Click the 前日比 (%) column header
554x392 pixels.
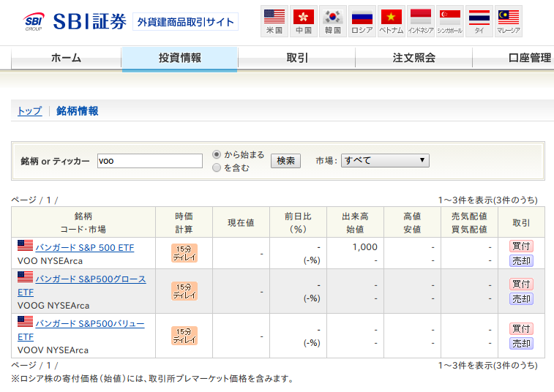[298, 222]
